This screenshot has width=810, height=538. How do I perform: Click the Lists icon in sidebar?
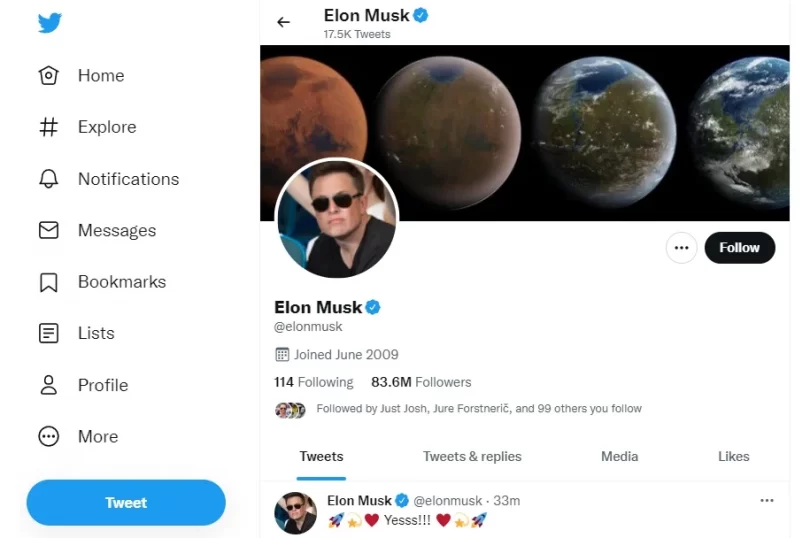[x=48, y=333]
